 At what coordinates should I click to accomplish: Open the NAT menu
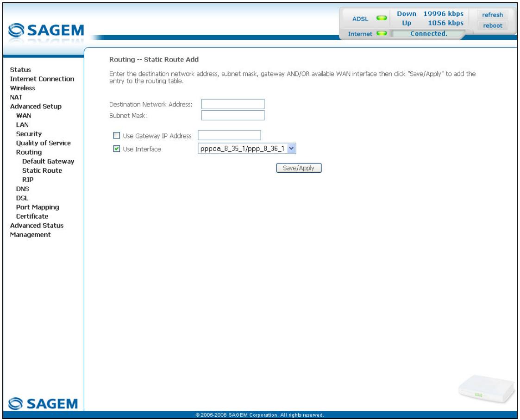16,97
